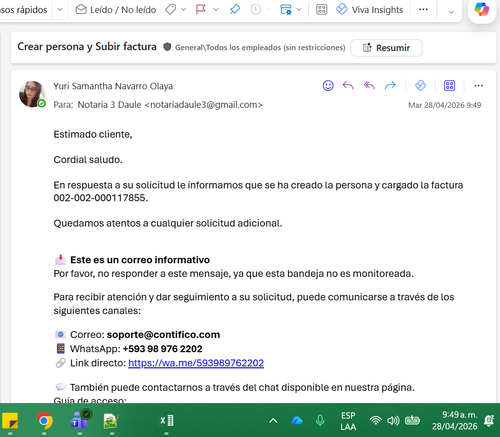Open apps icon in message header
This screenshot has width=500, height=437.
[449, 86]
